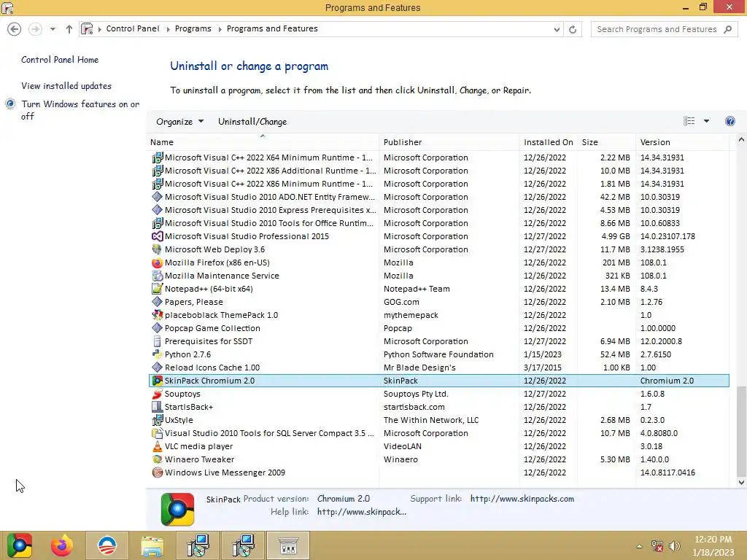
Task: Select Reload Icons Cache 1.00 row
Action: pos(438,367)
